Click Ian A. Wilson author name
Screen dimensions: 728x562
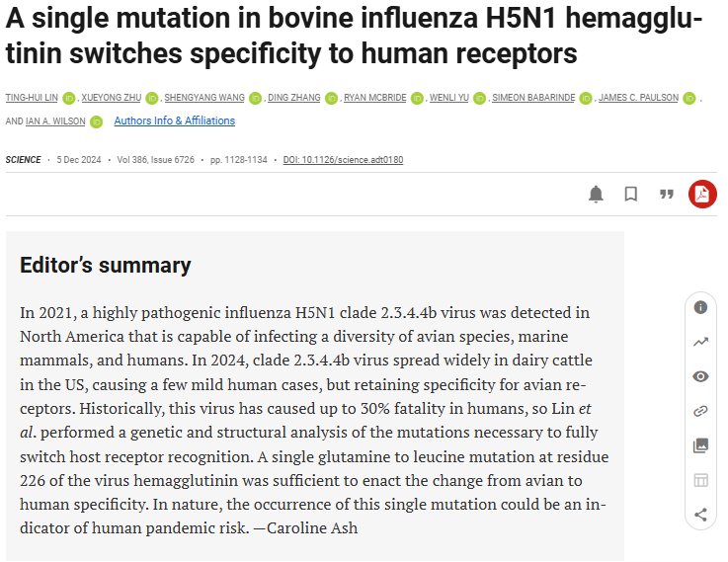[x=55, y=121]
